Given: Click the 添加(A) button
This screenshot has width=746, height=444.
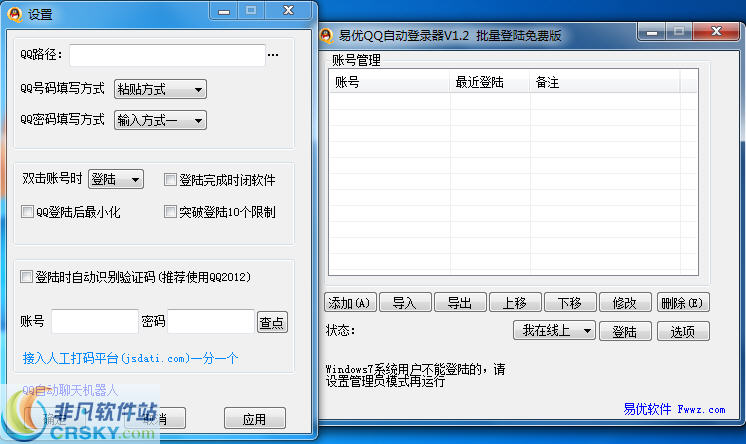Looking at the screenshot, I should [350, 303].
